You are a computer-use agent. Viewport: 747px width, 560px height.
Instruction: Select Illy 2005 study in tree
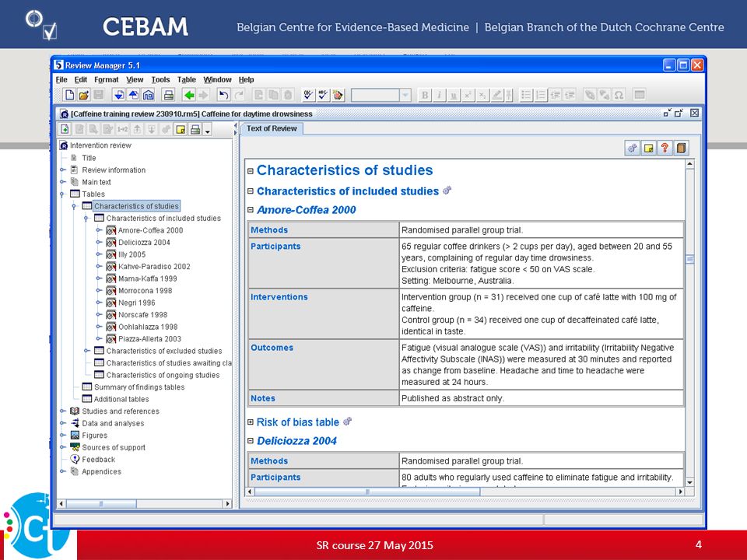(132, 254)
